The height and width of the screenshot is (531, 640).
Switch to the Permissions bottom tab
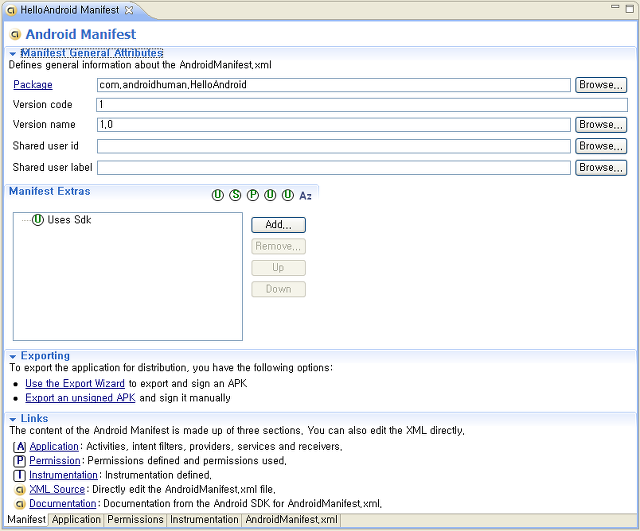(135, 520)
